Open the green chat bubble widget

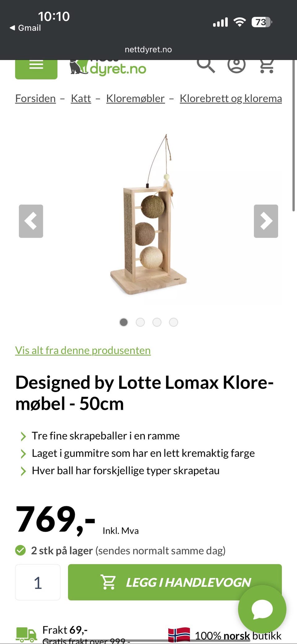(262, 609)
